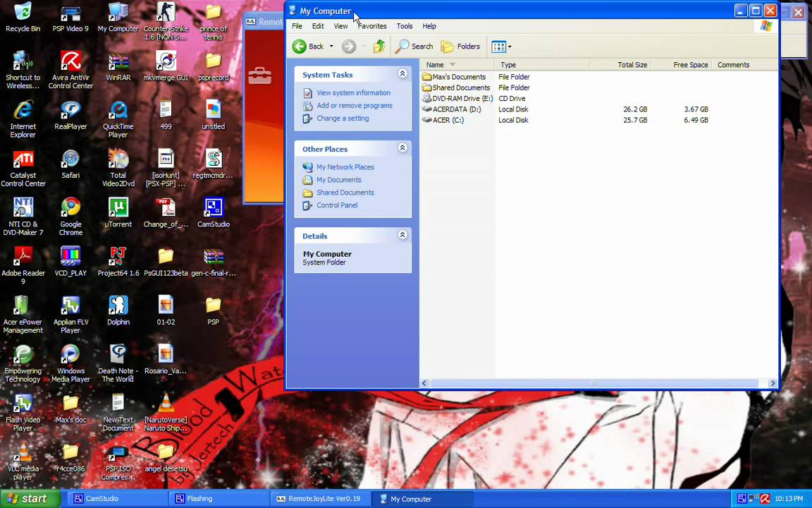This screenshot has height=508, width=812.
Task: Click the Google Chrome desktop icon
Action: pos(70,217)
